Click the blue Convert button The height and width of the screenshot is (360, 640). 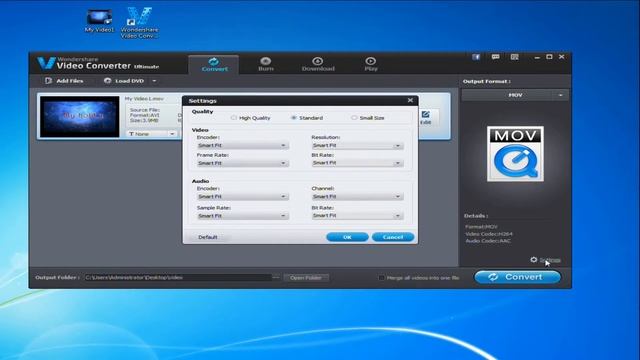coord(517,277)
